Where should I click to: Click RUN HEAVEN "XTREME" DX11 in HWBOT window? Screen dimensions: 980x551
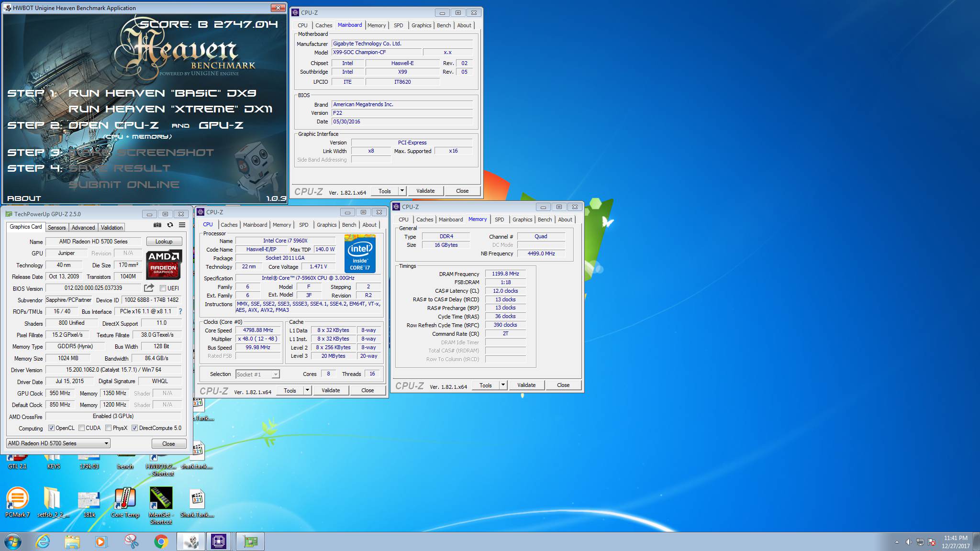click(x=170, y=109)
